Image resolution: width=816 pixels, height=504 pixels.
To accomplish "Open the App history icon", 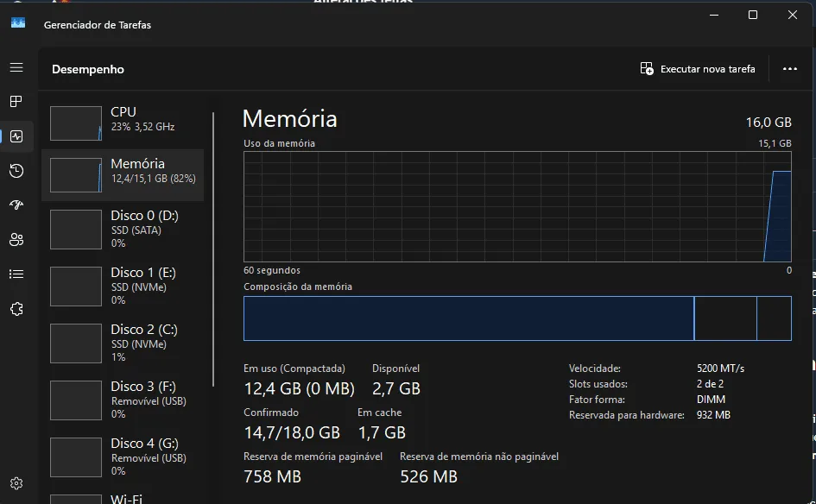I will [x=16, y=171].
